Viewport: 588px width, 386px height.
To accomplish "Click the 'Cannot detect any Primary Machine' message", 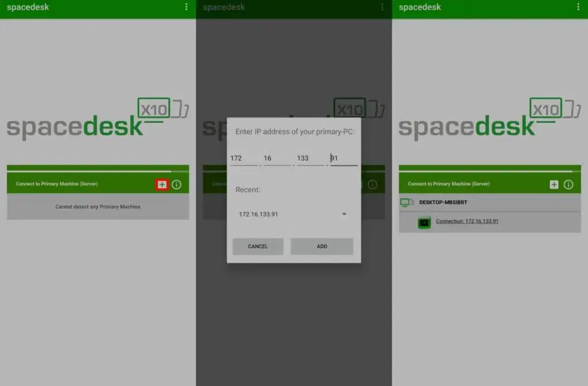I will click(x=98, y=206).
